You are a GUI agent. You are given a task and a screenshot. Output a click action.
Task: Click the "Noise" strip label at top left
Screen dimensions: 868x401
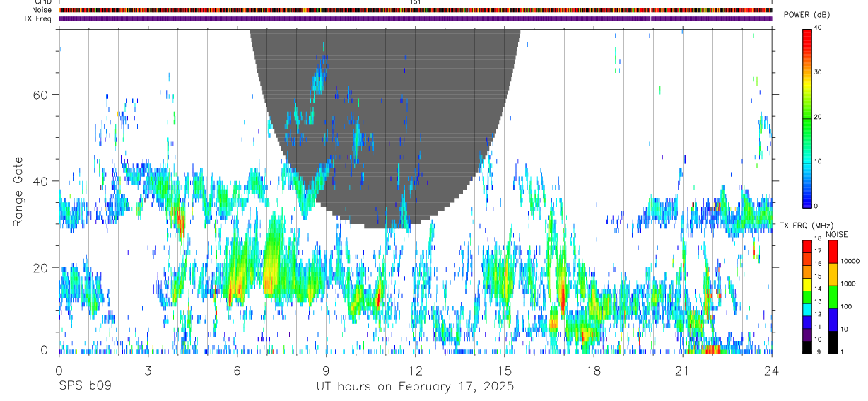pyautogui.click(x=42, y=10)
